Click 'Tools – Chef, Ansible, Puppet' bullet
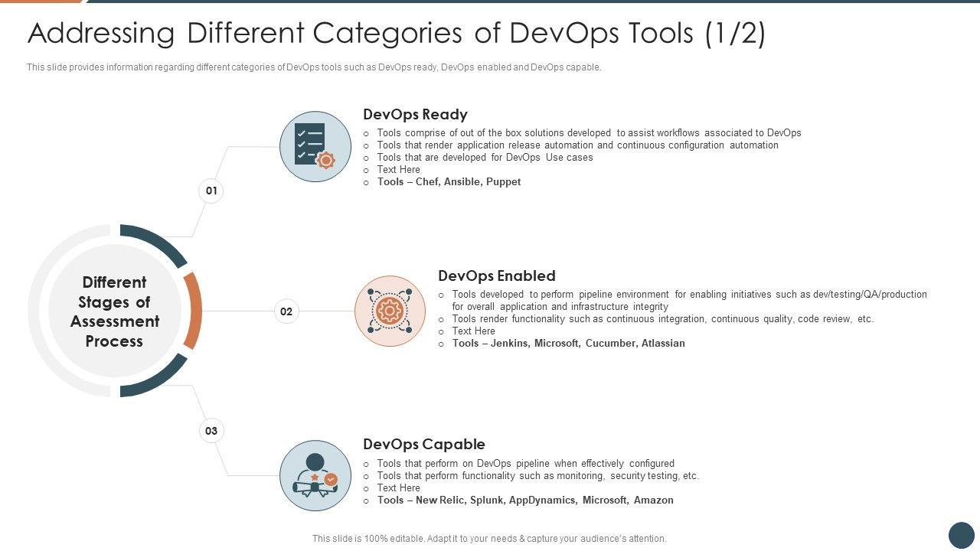This screenshot has width=980, height=551. point(449,182)
